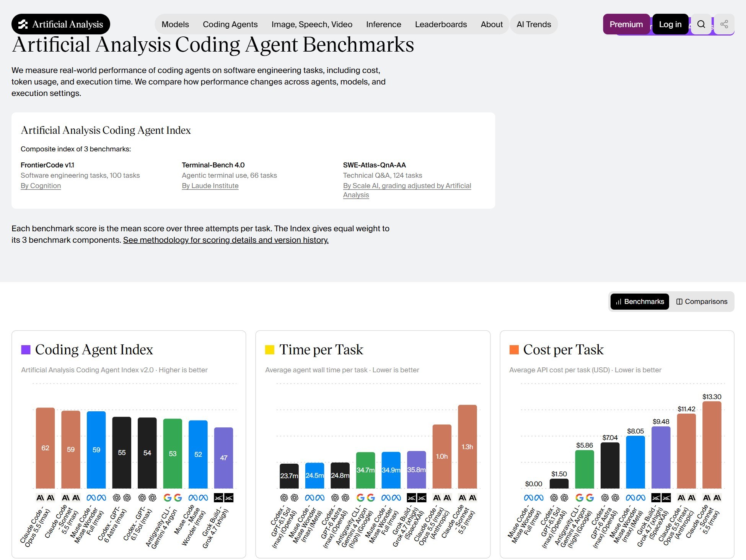Viewport: 746px width, 560px height.
Task: Open the About menu
Action: 492,24
